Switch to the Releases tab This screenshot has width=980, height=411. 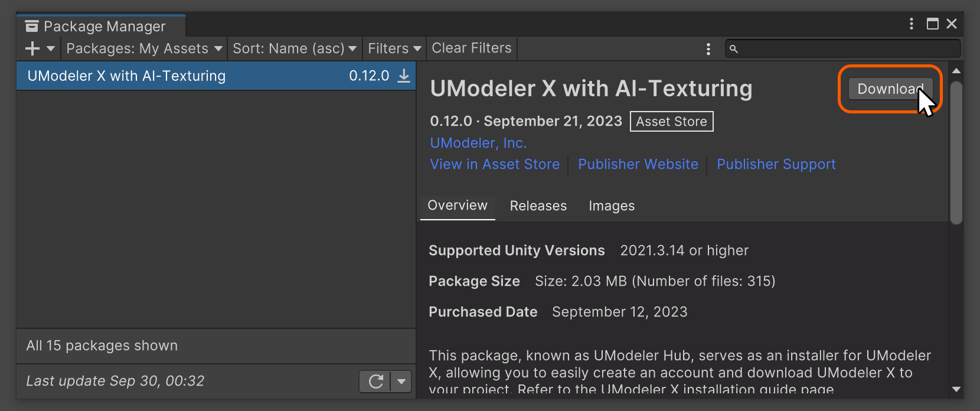point(538,206)
